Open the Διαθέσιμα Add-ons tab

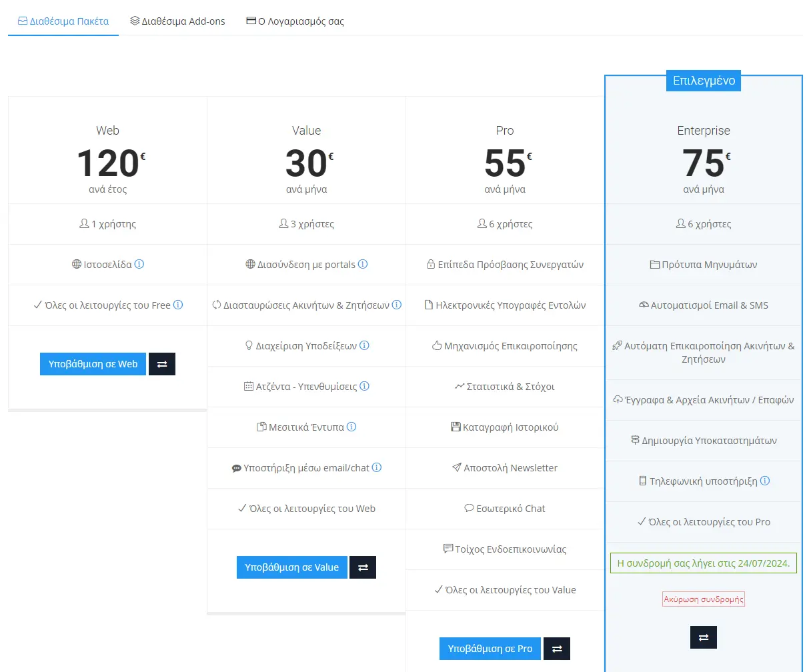(177, 21)
